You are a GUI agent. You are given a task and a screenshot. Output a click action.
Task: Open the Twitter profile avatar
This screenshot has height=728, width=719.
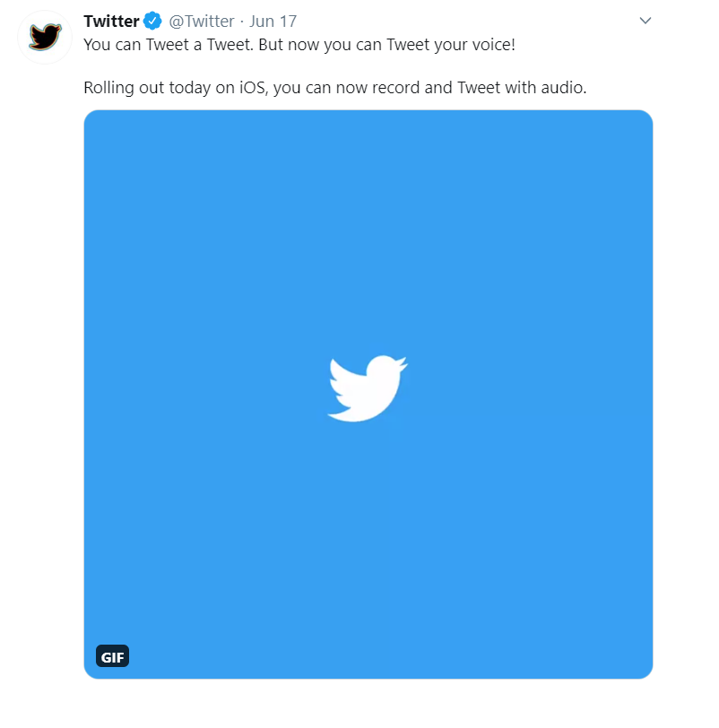point(45,37)
